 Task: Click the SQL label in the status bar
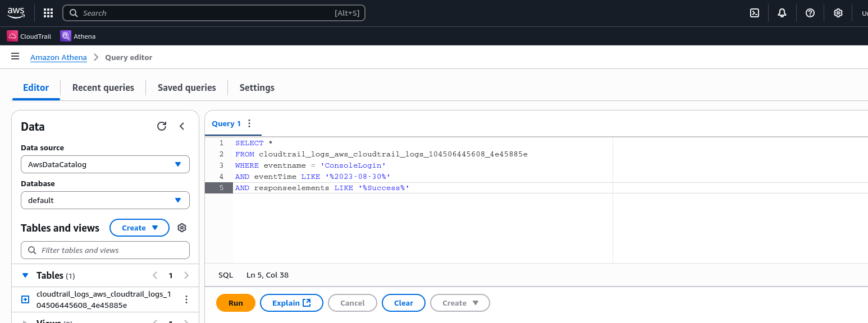pyautogui.click(x=226, y=275)
